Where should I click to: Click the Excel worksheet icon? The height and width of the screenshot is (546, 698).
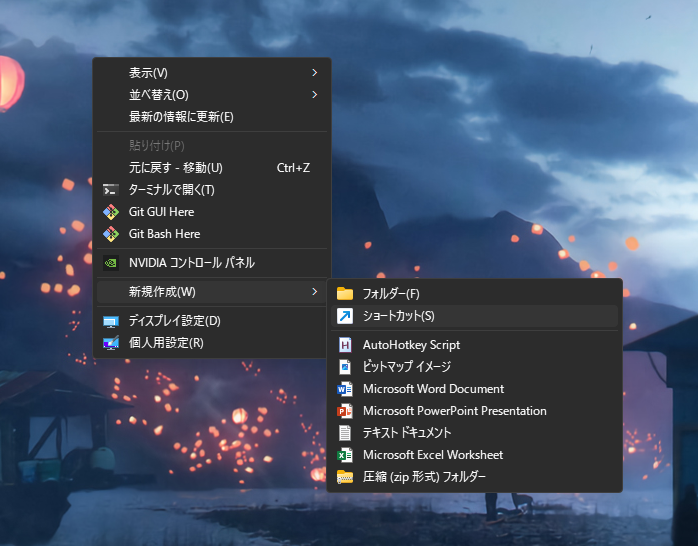(345, 455)
